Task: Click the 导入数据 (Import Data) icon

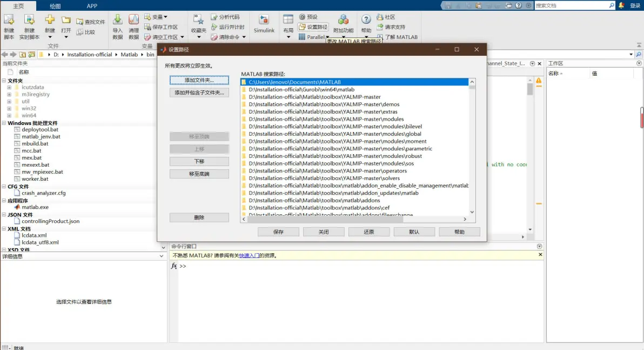Action: click(117, 19)
